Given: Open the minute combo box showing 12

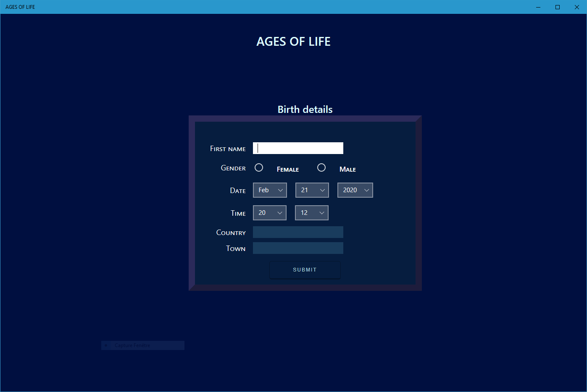Looking at the screenshot, I should pyautogui.click(x=311, y=212).
